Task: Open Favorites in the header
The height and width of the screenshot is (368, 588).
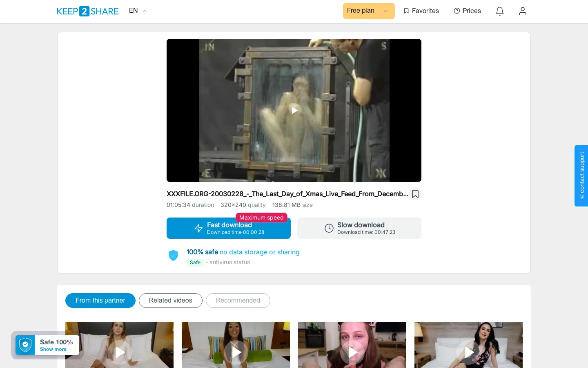Action: pyautogui.click(x=421, y=11)
